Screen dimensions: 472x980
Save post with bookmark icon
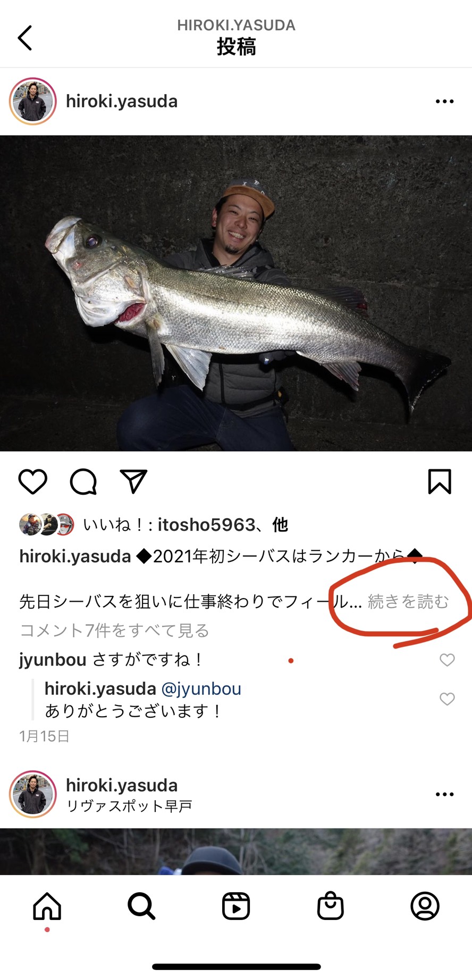[x=440, y=481]
